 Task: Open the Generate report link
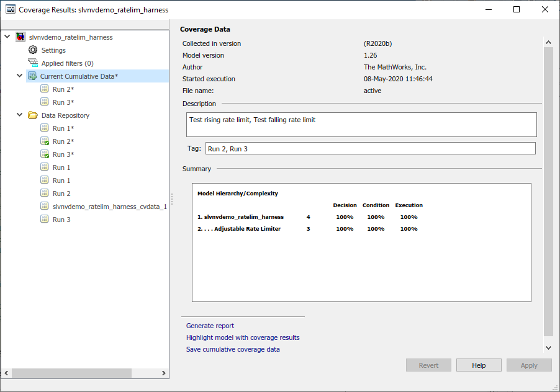point(210,326)
